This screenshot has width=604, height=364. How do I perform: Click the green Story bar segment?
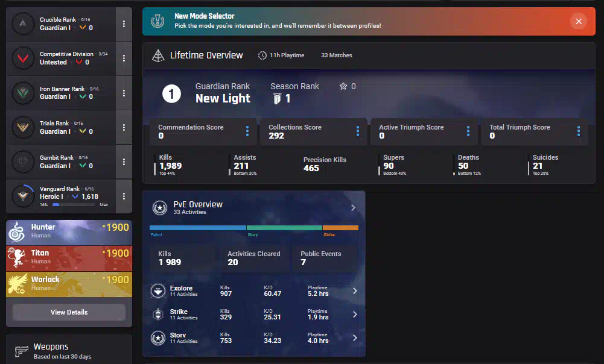click(x=284, y=228)
